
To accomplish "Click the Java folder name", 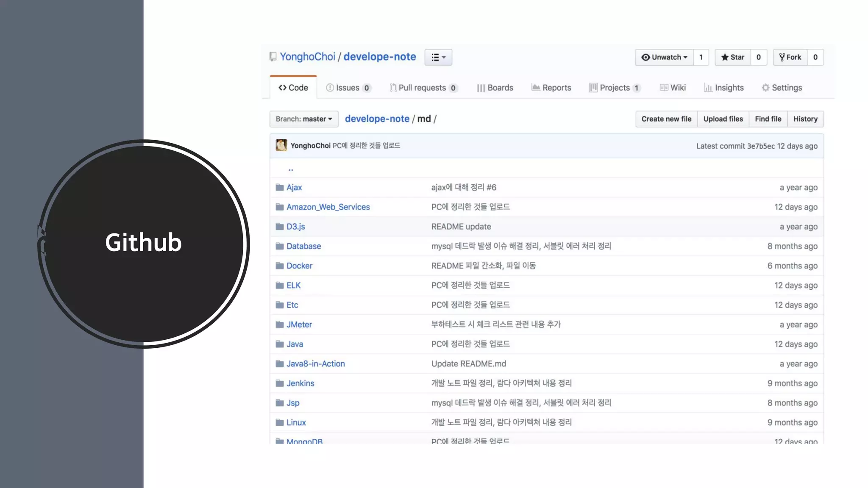I will click(295, 344).
